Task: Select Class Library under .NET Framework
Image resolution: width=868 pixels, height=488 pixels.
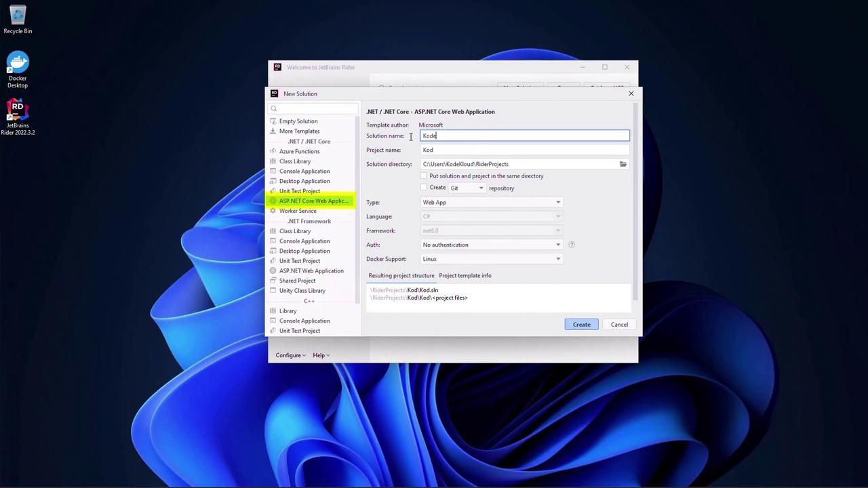Action: (x=295, y=231)
